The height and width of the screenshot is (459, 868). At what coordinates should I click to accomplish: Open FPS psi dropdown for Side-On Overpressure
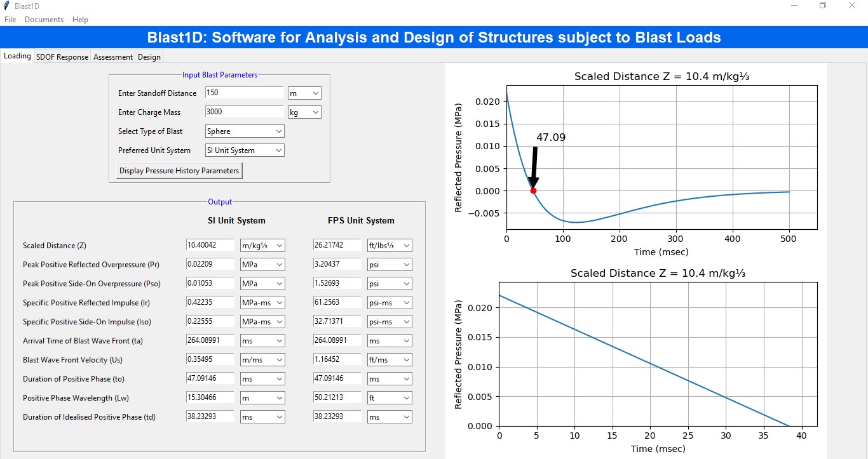pos(390,284)
